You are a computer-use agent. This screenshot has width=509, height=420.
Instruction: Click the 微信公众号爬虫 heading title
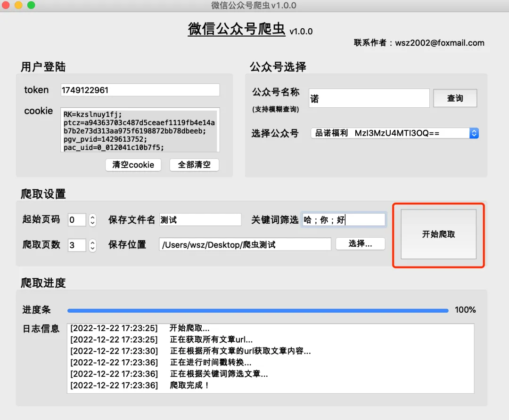coord(236,29)
